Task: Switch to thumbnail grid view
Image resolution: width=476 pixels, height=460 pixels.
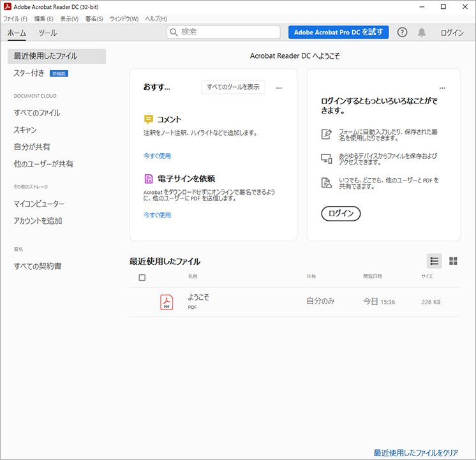Action: pos(453,261)
